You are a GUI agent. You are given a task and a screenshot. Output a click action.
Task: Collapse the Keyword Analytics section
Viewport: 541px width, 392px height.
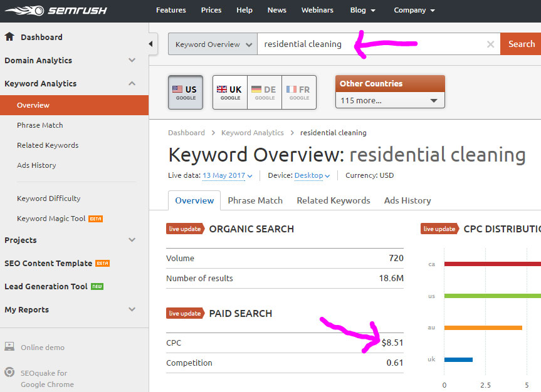pos(132,83)
